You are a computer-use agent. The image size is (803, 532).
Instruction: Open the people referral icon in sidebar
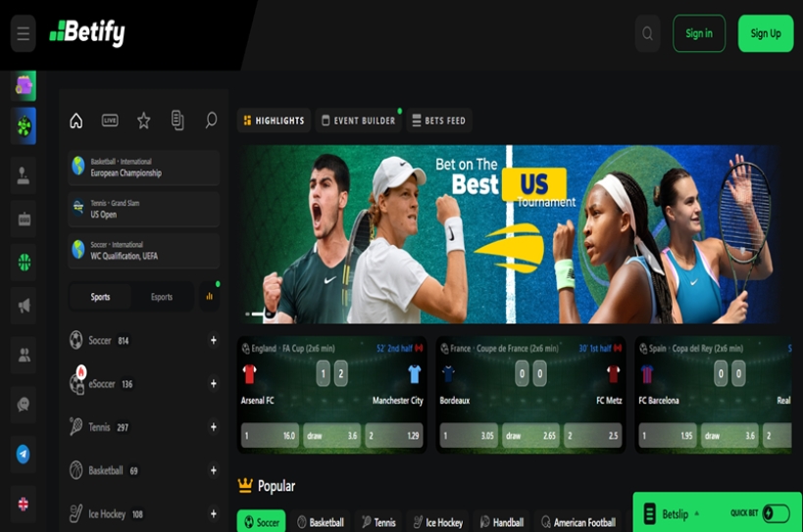point(24,355)
